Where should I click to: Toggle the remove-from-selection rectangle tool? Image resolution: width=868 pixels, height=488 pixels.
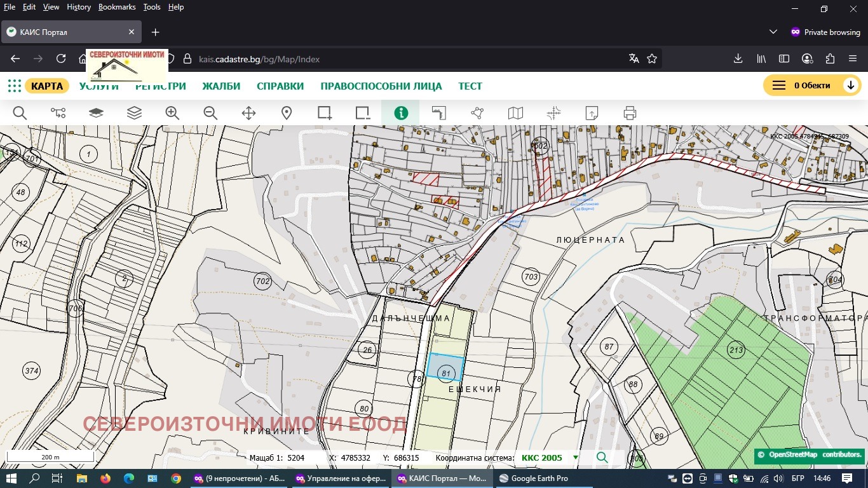(x=363, y=113)
